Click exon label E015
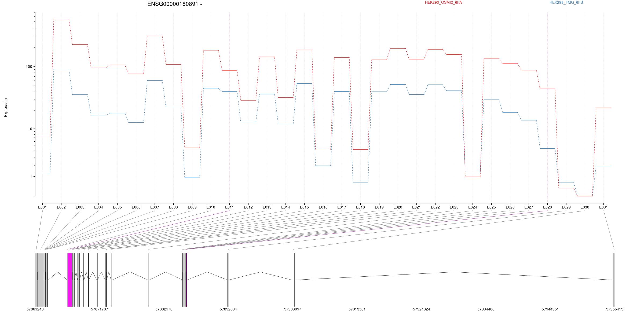The height and width of the screenshot is (322, 644). point(304,207)
